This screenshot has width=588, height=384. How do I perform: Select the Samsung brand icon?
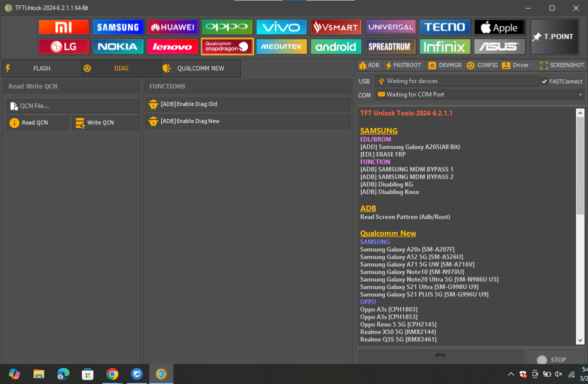118,26
